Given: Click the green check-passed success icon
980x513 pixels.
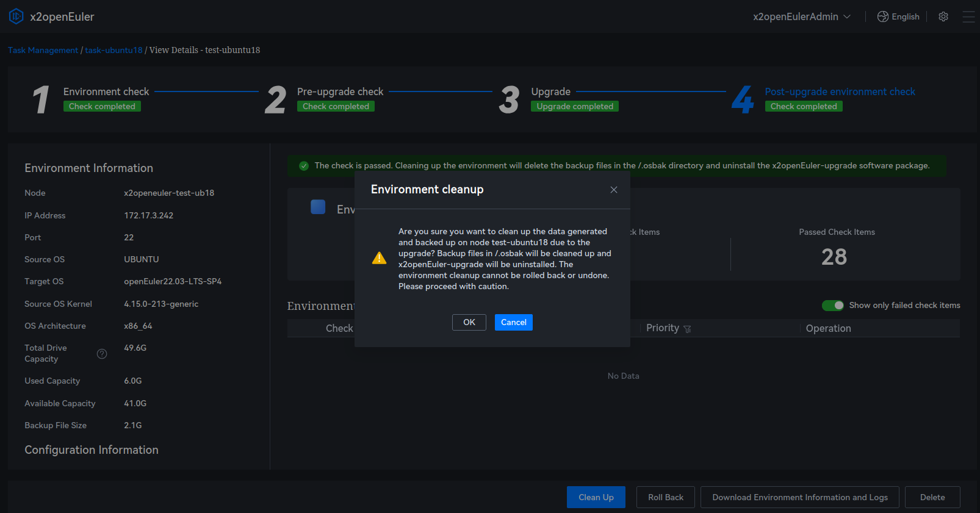Looking at the screenshot, I should point(304,166).
